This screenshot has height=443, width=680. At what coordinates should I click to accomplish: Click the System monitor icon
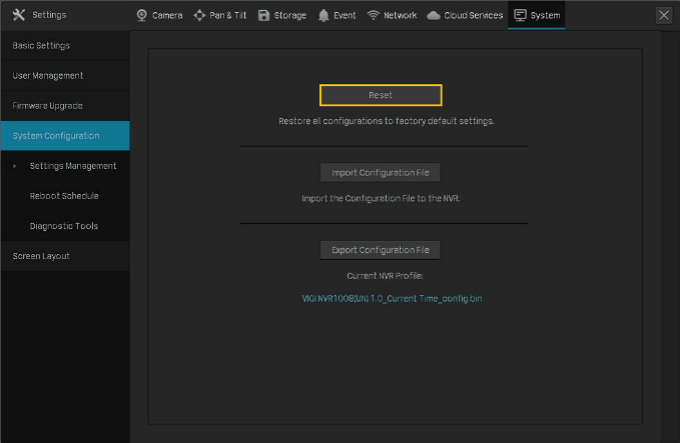[520, 15]
